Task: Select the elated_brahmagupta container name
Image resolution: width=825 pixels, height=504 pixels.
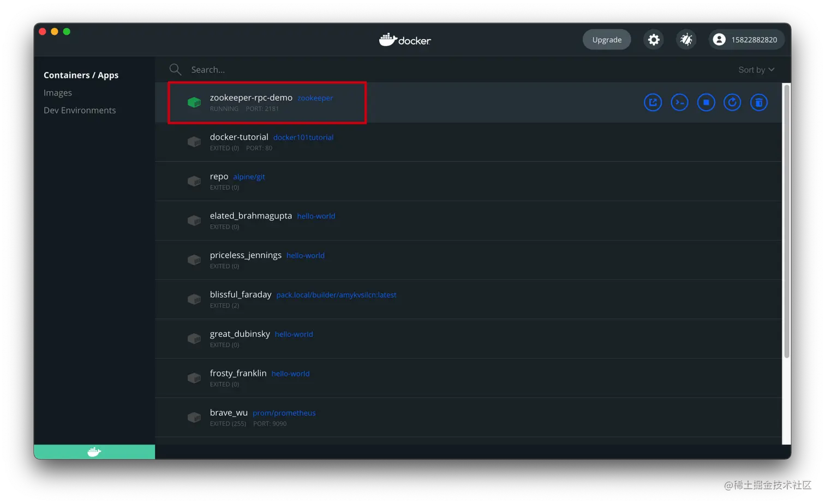Action: coord(251,215)
